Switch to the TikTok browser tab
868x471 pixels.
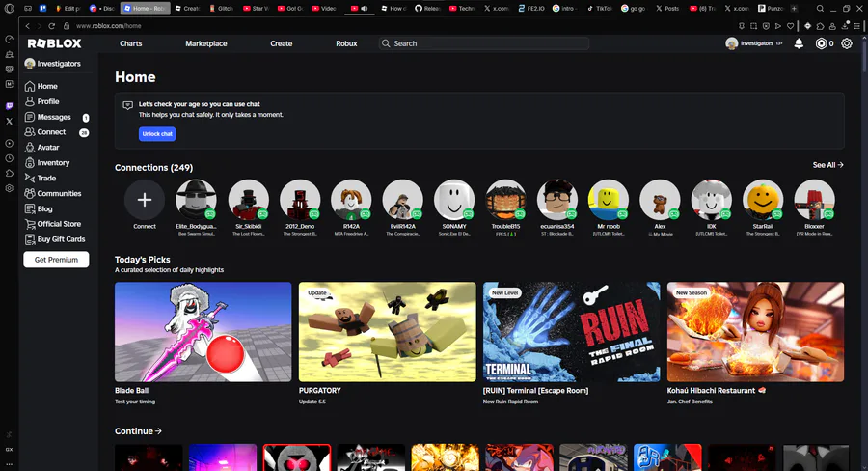coord(600,9)
